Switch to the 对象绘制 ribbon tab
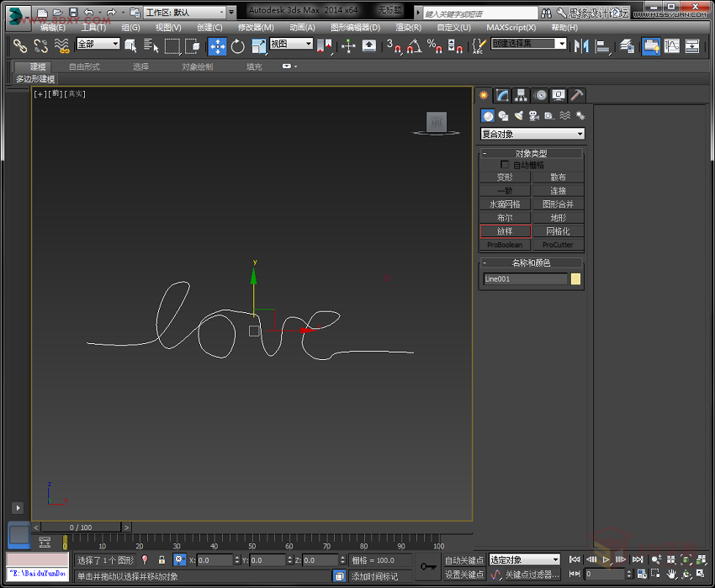 [198, 66]
